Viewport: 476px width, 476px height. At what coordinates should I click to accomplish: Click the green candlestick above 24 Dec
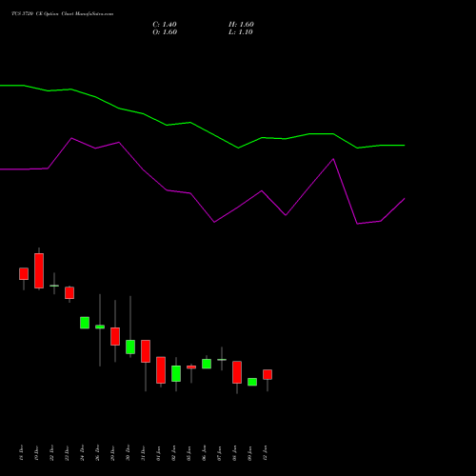click(85, 323)
